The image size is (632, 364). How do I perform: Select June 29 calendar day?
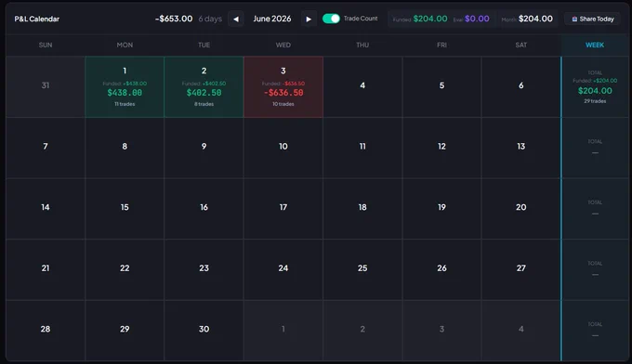tap(125, 331)
